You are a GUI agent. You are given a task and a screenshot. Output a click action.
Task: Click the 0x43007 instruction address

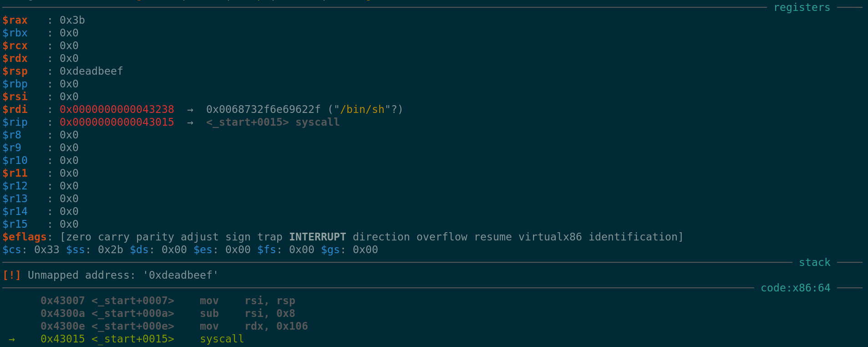point(63,301)
